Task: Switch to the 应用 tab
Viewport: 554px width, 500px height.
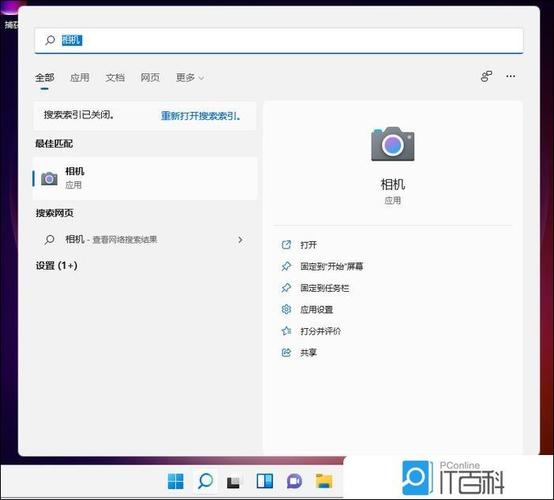Action: tap(79, 77)
